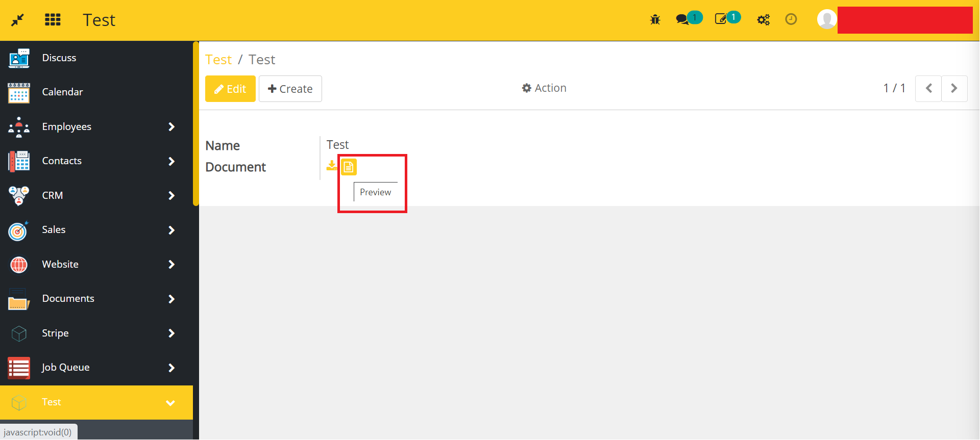Click the Edit button
The height and width of the screenshot is (440, 980).
click(x=230, y=89)
